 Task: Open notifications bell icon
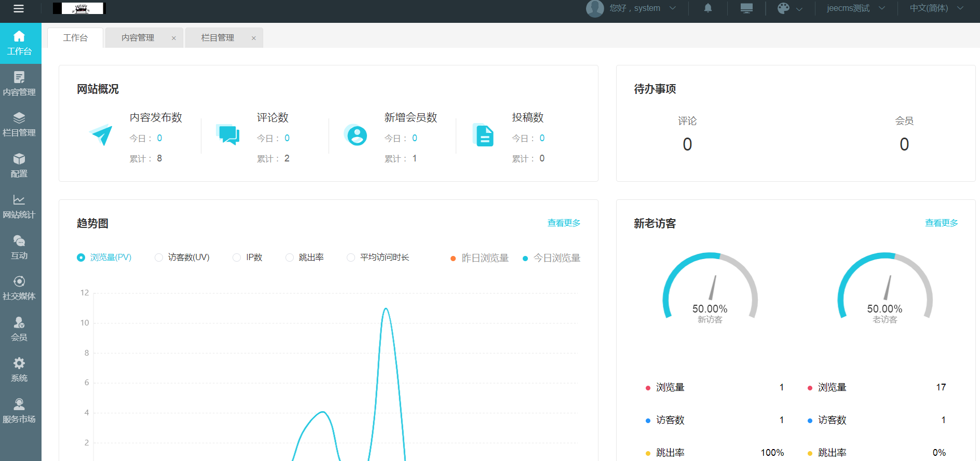pyautogui.click(x=707, y=8)
